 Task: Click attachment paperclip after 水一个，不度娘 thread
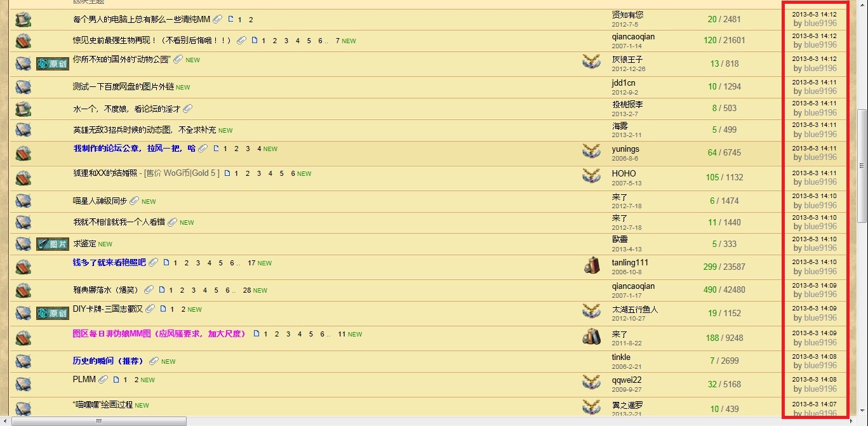click(x=187, y=109)
